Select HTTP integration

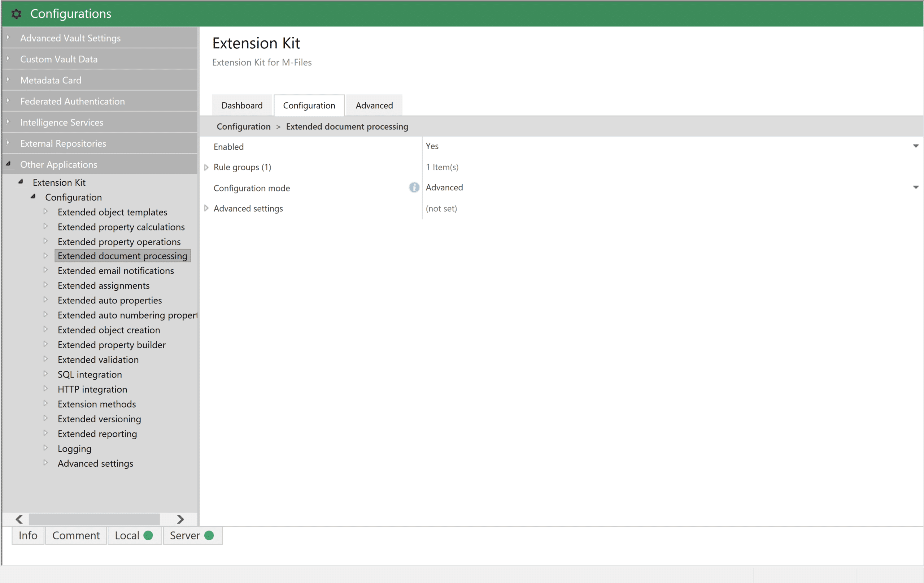coord(92,389)
